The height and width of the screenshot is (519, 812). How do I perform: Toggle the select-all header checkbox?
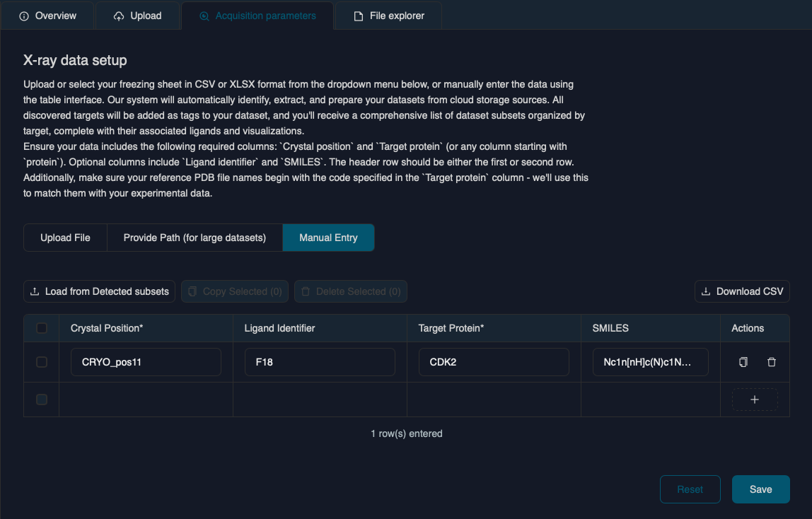[x=42, y=328]
